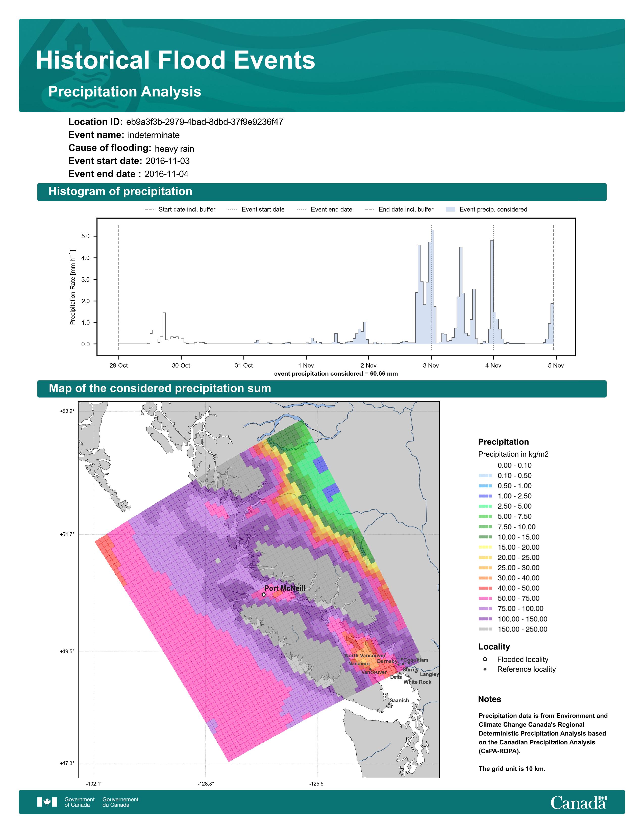Click the Flooded locality circle symbol
The image size is (644, 833).
pyautogui.click(x=485, y=659)
